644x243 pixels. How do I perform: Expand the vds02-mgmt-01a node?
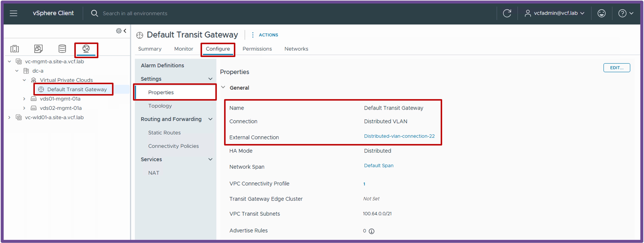coord(24,108)
